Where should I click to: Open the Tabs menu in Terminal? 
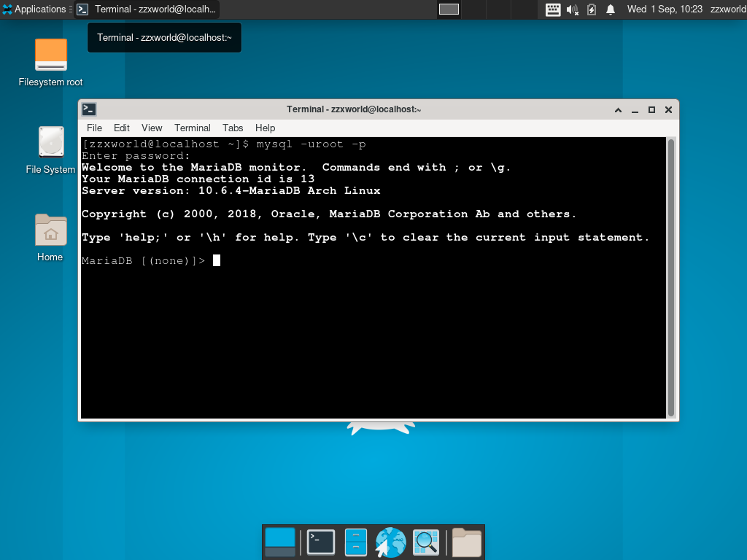[x=233, y=128]
